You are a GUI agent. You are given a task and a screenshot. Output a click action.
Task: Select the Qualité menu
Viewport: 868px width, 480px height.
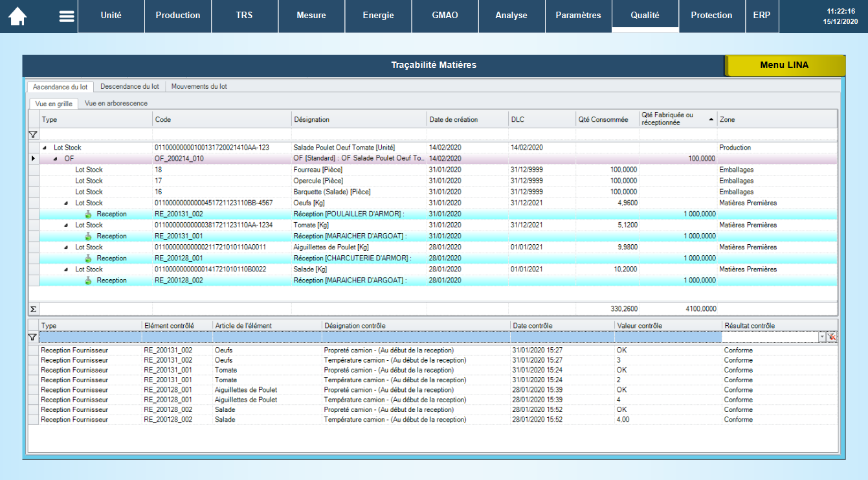tap(645, 16)
